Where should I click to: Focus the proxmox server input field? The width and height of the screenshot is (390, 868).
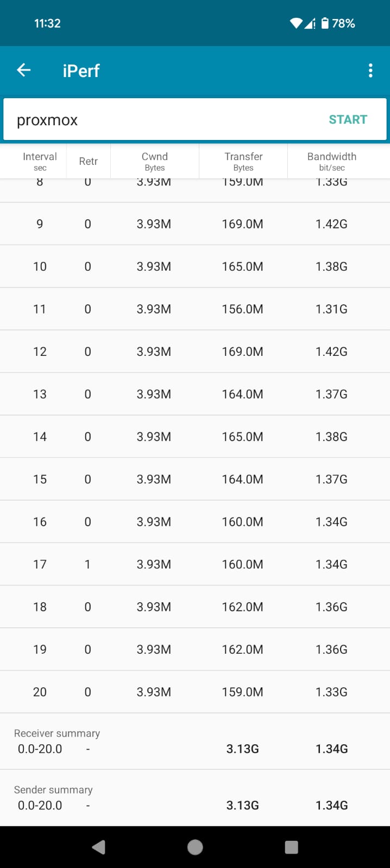coord(163,119)
